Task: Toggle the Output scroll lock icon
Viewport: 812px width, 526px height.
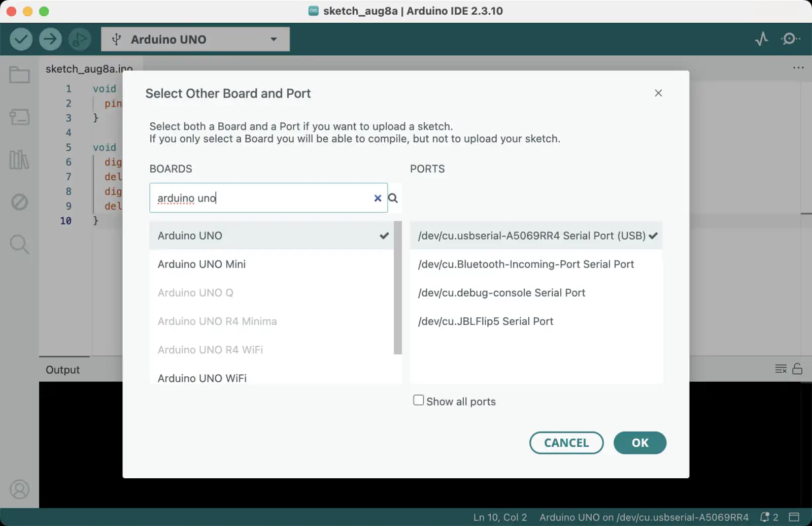Action: (797, 369)
